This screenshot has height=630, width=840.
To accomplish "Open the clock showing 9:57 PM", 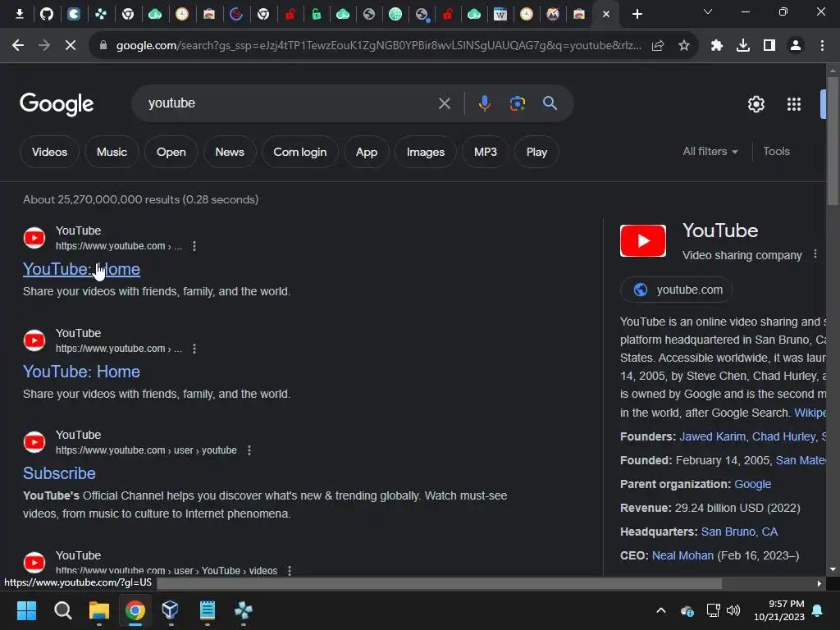I will tap(779, 610).
